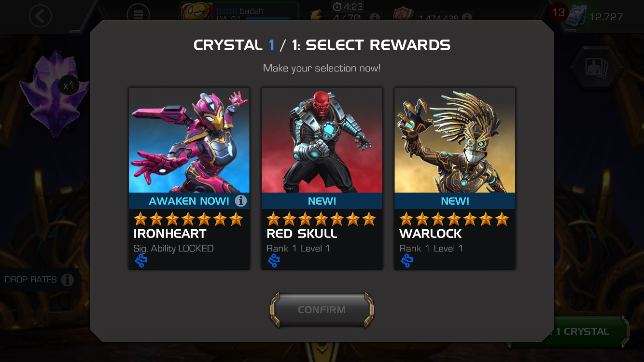644x362 pixels.
Task: Open the hamburger menu icon
Action: click(138, 15)
